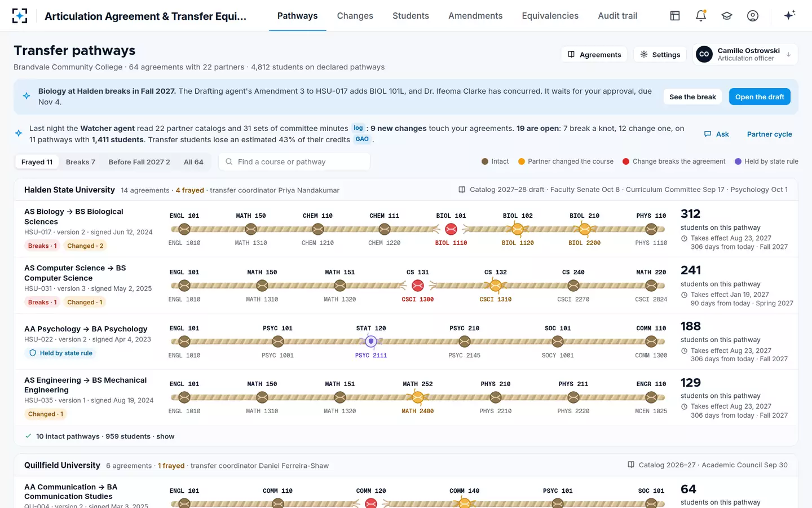Click the orange knot under MATH 252
This screenshot has width=812, height=508.
(x=418, y=397)
